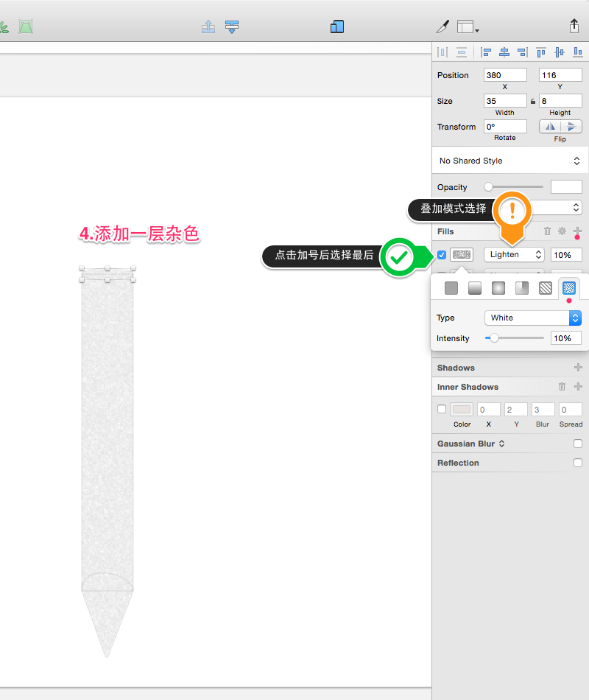
Task: Click the Backward layer arrangement icon
Action: pos(232,27)
